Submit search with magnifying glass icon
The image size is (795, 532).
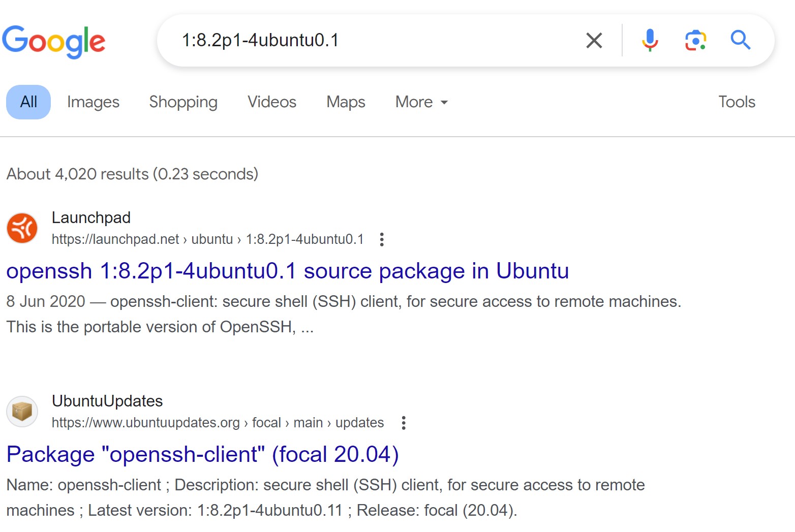point(741,40)
